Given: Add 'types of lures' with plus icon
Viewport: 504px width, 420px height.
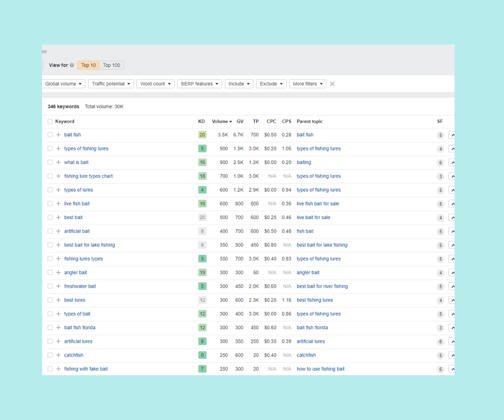Looking at the screenshot, I should coord(58,190).
